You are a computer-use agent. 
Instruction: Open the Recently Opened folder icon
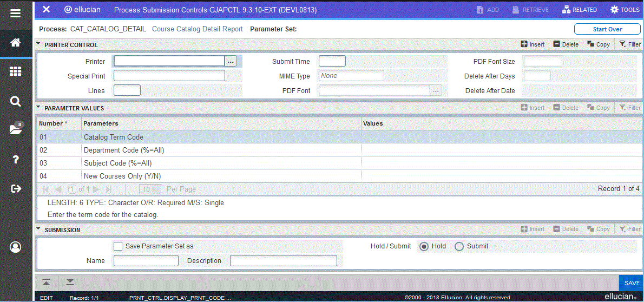tap(16, 129)
